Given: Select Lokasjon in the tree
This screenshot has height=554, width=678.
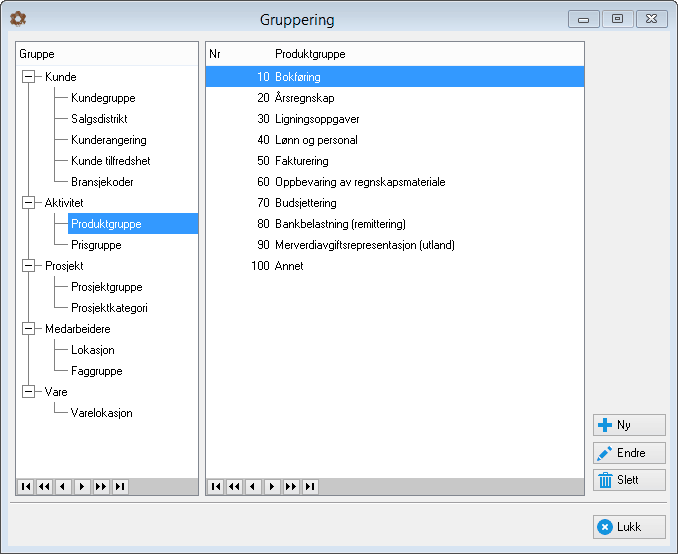Looking at the screenshot, I should tap(93, 349).
